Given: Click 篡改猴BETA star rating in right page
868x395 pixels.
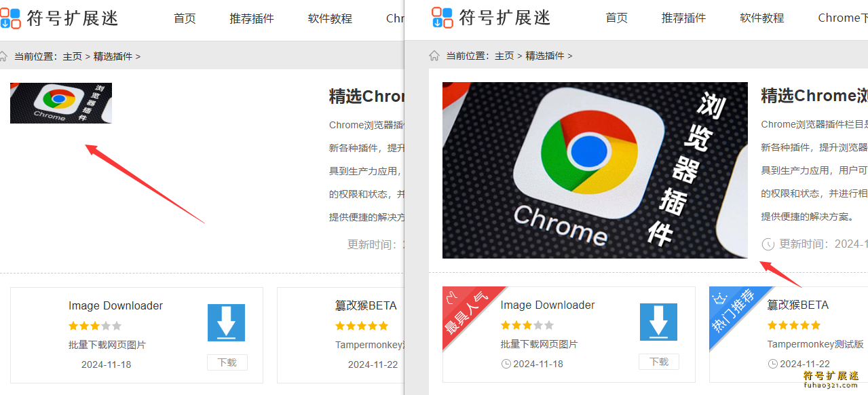Looking at the screenshot, I should [794, 325].
